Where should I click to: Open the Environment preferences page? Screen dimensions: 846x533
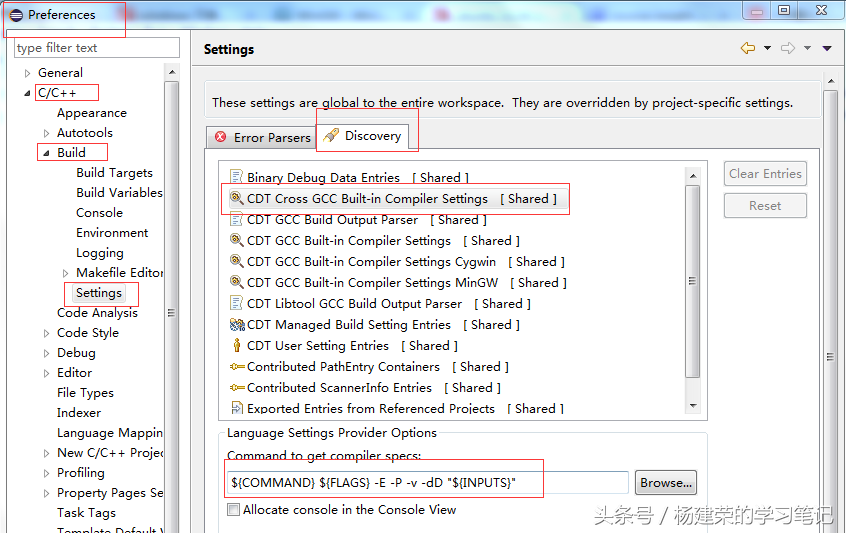(112, 233)
